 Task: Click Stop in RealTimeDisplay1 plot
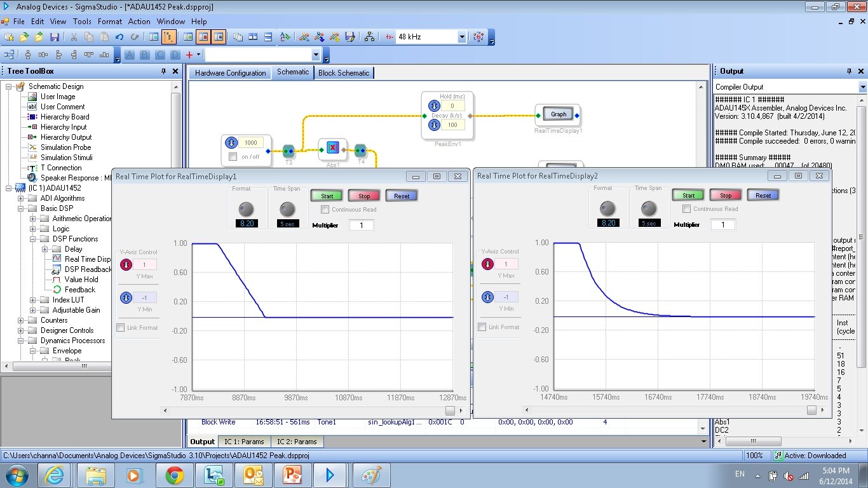pyautogui.click(x=364, y=196)
